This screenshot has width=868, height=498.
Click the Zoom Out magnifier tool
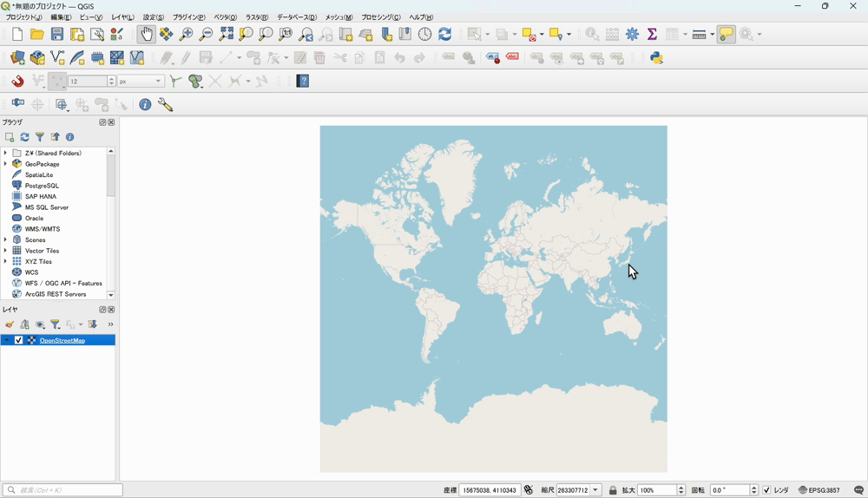206,35
